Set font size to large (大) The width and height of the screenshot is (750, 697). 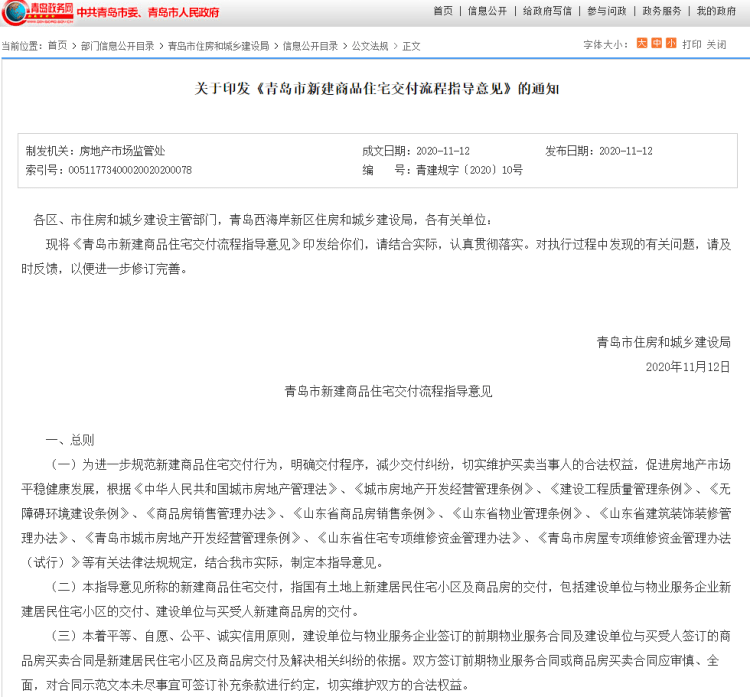(x=641, y=44)
